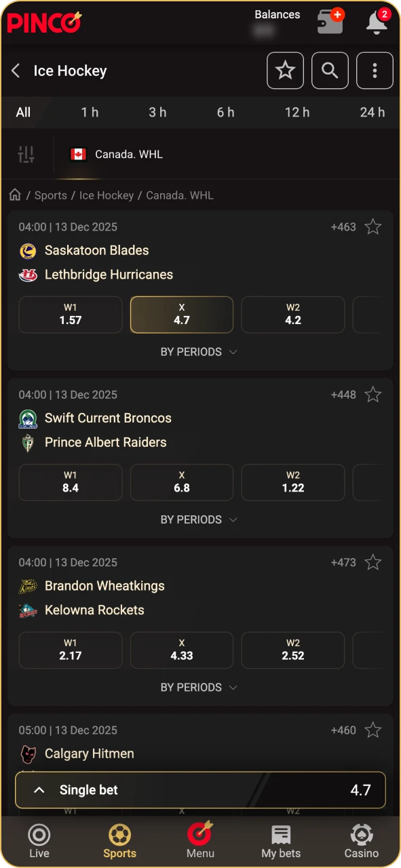Screen dimensions: 401x868
Task: Open the search icon in the header
Action: click(x=330, y=71)
